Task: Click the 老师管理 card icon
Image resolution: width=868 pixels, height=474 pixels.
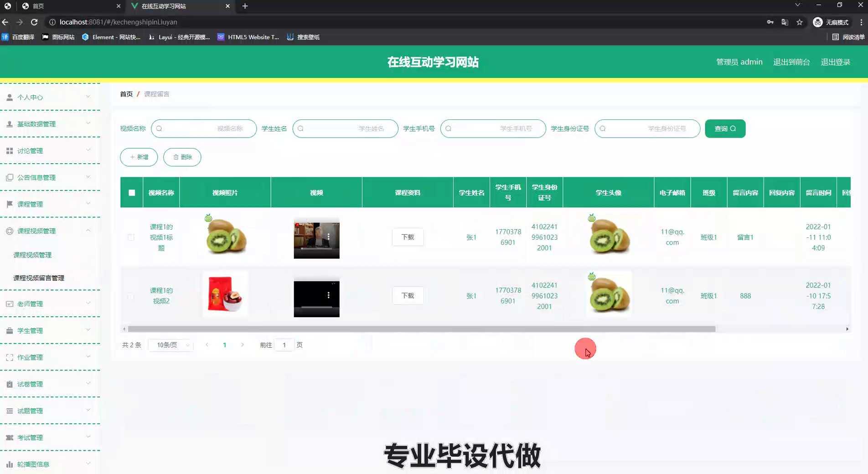Action: (x=10, y=304)
